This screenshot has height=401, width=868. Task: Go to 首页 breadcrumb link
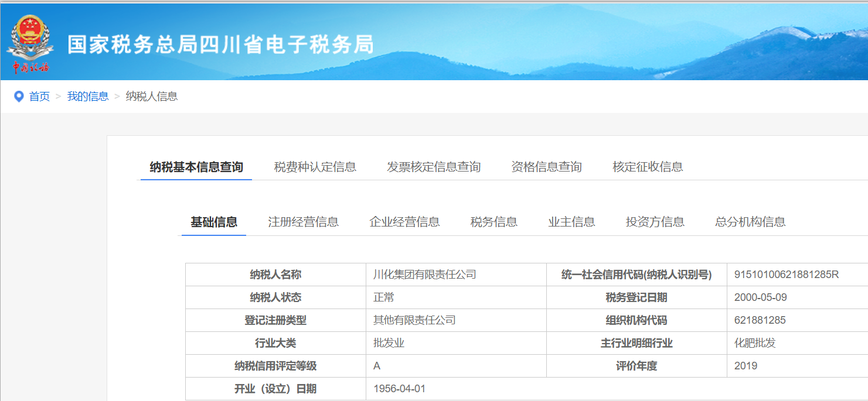click(x=39, y=97)
